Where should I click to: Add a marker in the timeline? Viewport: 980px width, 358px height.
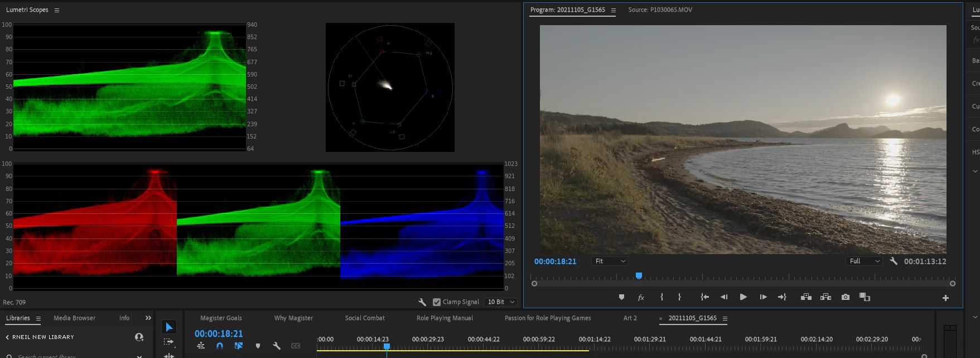coord(258,346)
